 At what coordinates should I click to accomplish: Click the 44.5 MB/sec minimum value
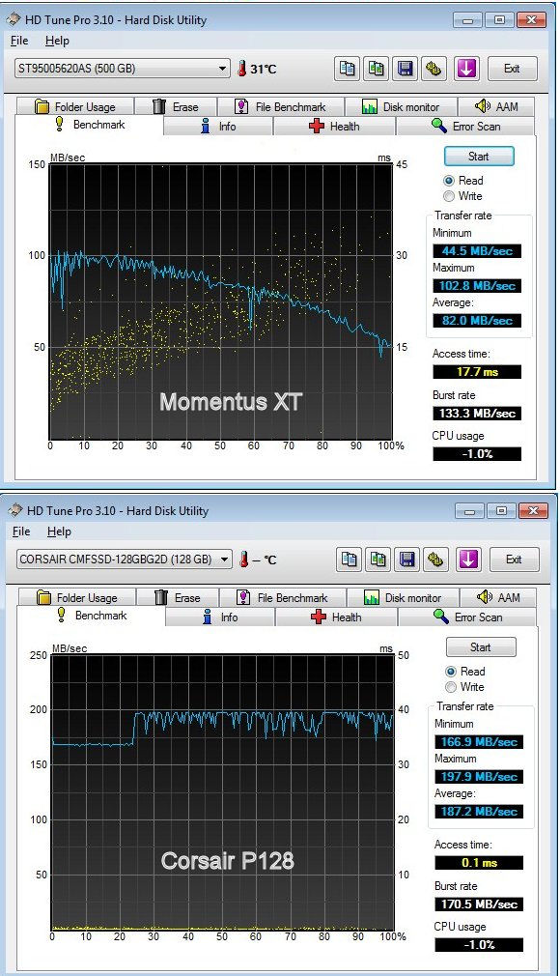pyautogui.click(x=477, y=251)
